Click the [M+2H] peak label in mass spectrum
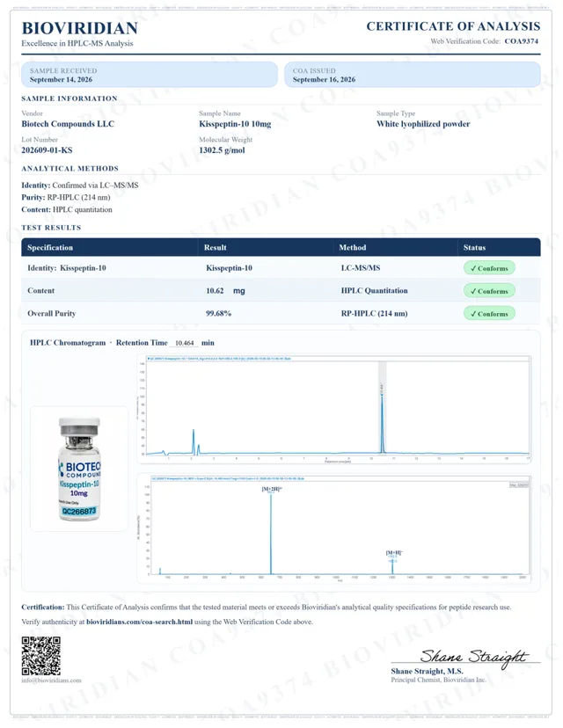 [272, 489]
